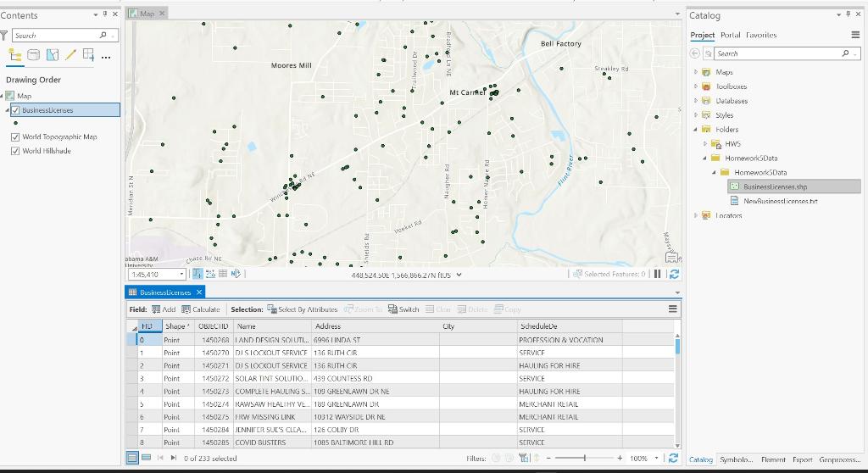This screenshot has height=473, width=868.
Task: Open more list options in Contents
Action: click(x=106, y=57)
